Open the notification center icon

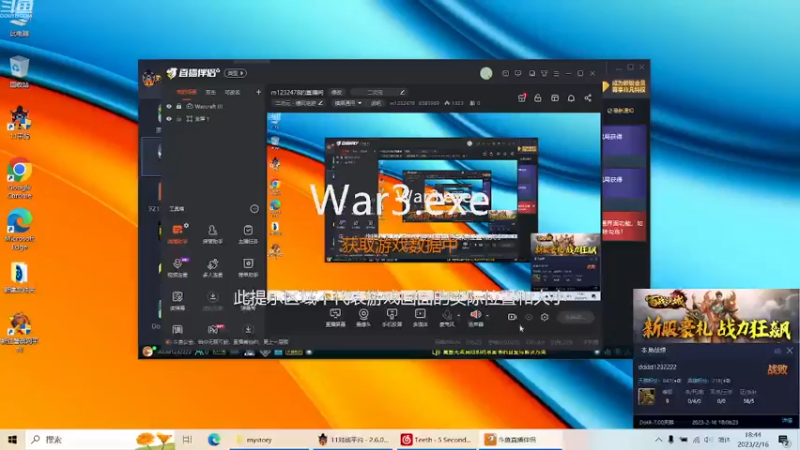[784, 440]
